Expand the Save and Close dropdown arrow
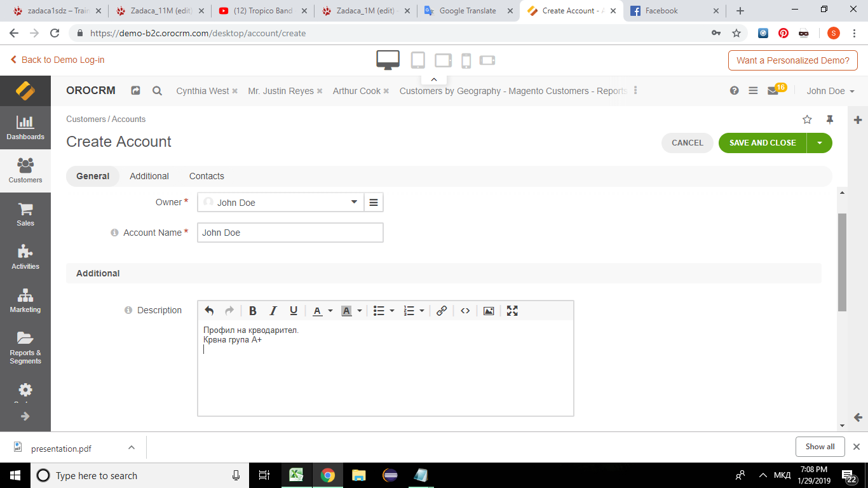This screenshot has height=488, width=868. pos(819,143)
